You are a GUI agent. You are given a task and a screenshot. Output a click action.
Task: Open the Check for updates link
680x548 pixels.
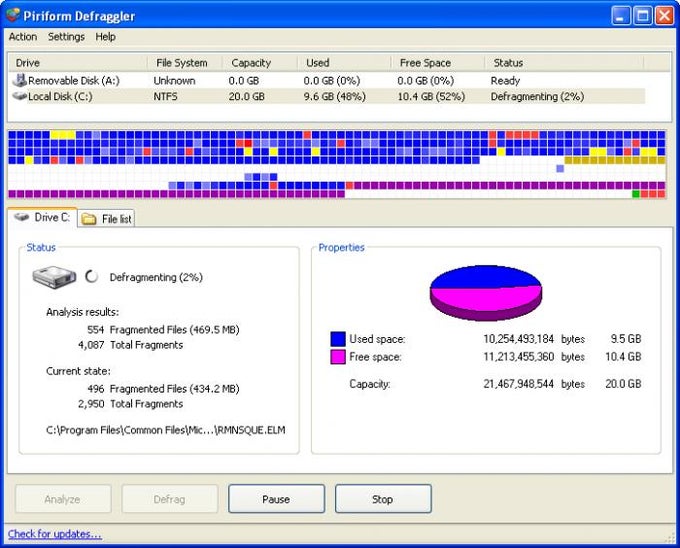[x=55, y=534]
